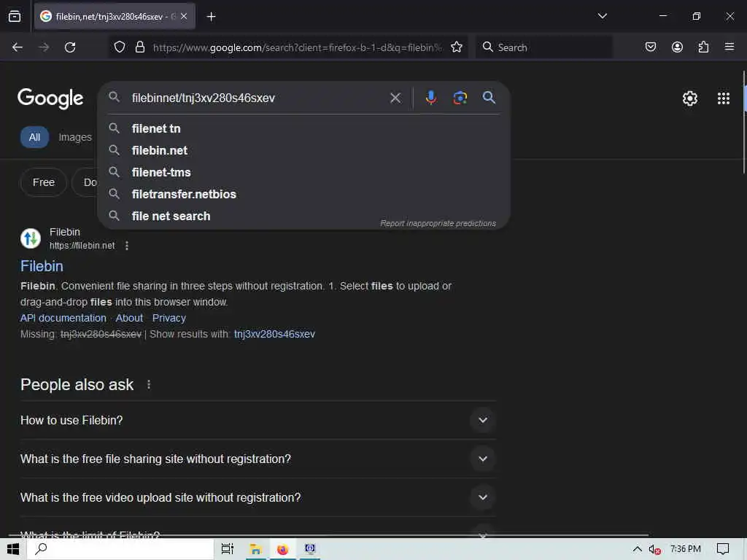Click the Filebin site favicon
Image resolution: width=747 pixels, height=560 pixels.
point(31,238)
